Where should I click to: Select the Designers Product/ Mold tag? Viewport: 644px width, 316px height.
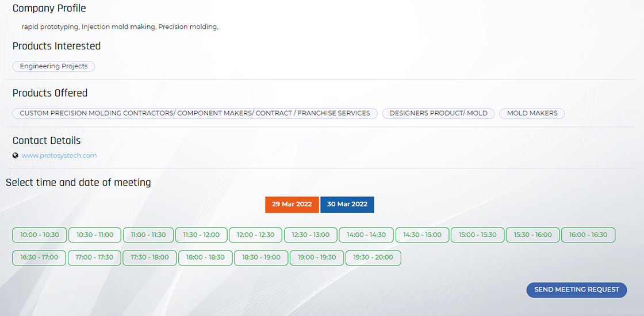pos(439,113)
